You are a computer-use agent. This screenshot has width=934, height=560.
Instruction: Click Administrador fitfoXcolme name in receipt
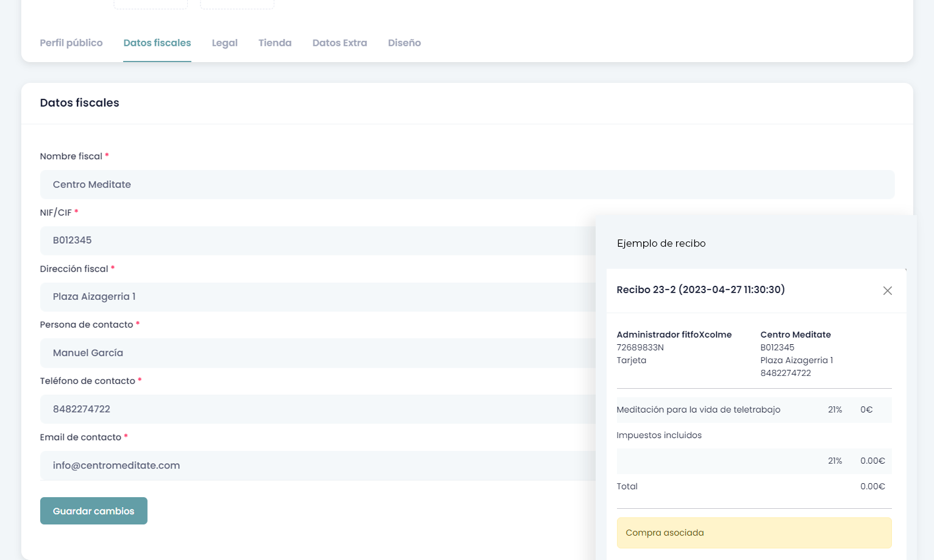(x=674, y=335)
